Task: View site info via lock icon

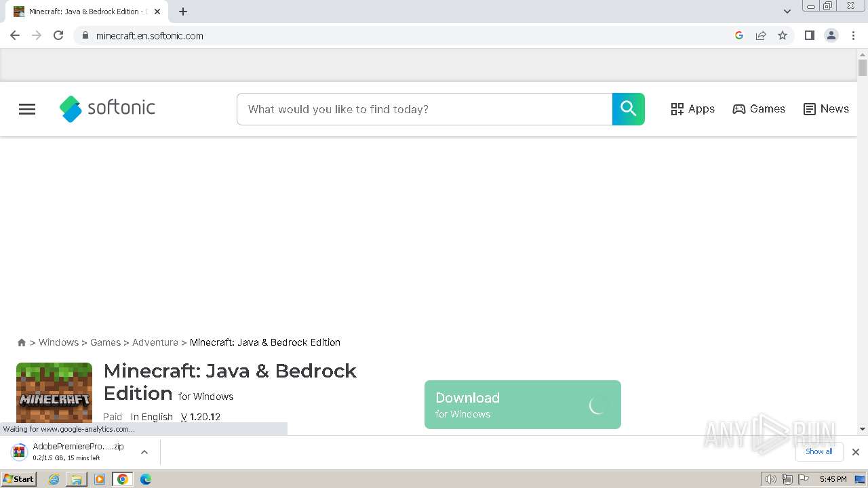Action: coord(85,35)
